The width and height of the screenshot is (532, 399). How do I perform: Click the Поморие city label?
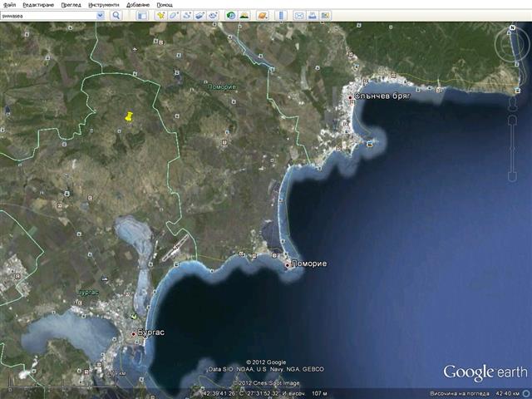(310, 264)
